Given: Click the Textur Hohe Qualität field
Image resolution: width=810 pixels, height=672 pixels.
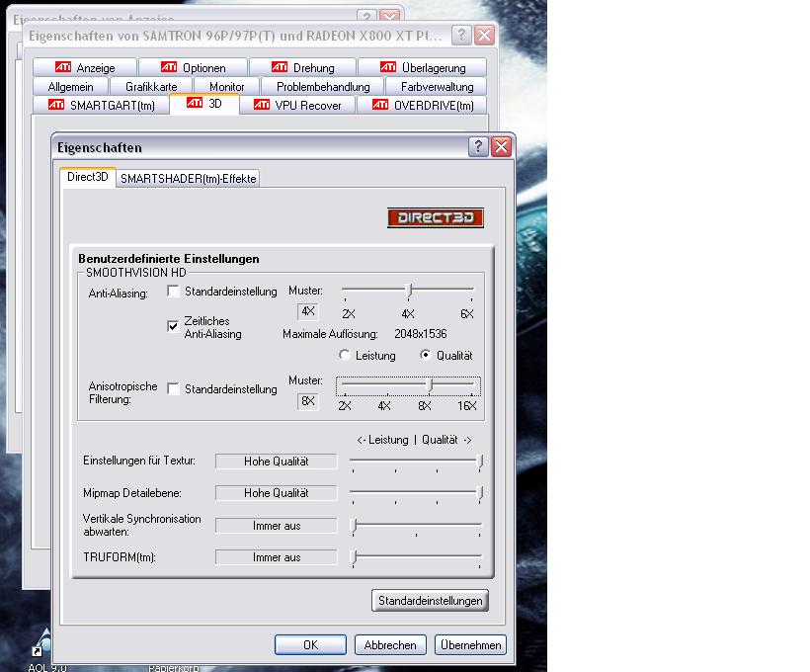Looking at the screenshot, I should (277, 462).
